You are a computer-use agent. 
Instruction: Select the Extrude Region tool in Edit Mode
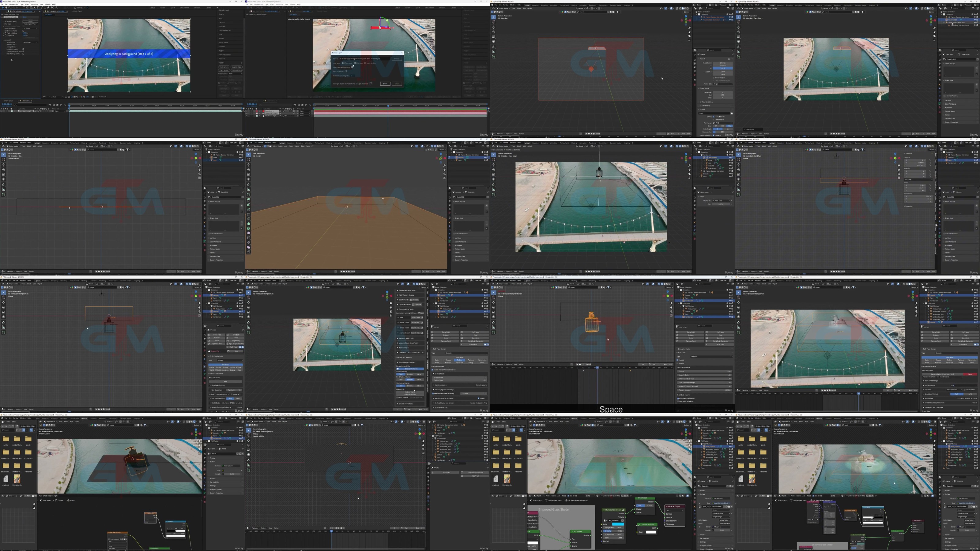[249, 200]
